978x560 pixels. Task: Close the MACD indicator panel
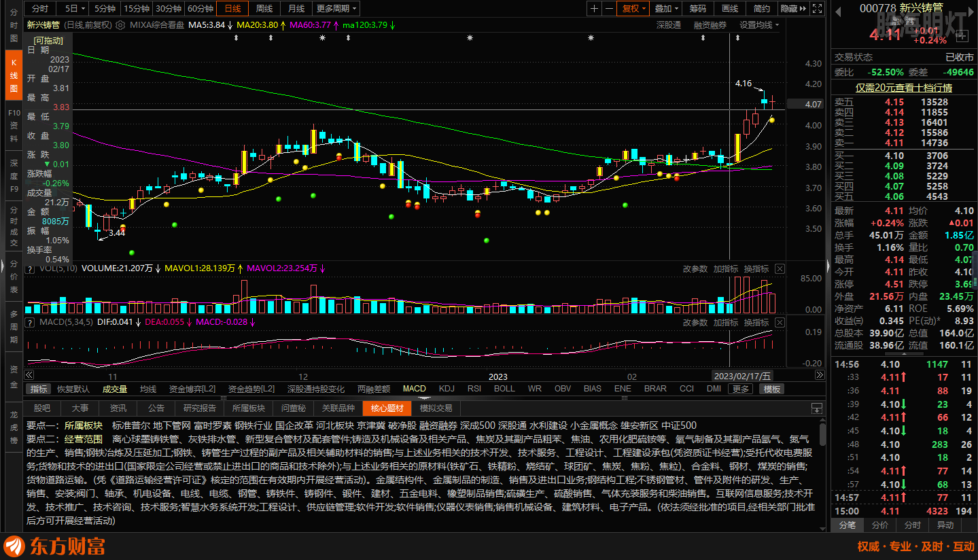pyautogui.click(x=780, y=322)
